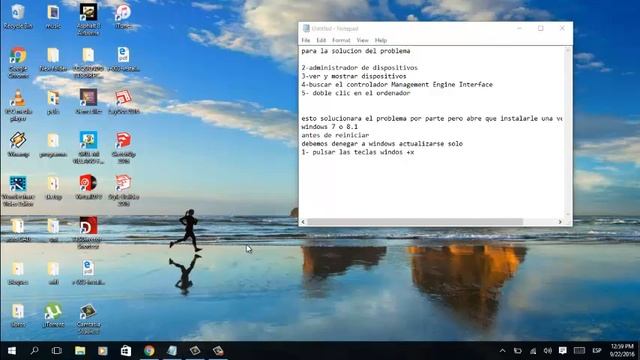Image resolution: width=640 pixels, height=360 pixels.
Task: Open taskbar Search magnifier
Action: click(x=34, y=351)
